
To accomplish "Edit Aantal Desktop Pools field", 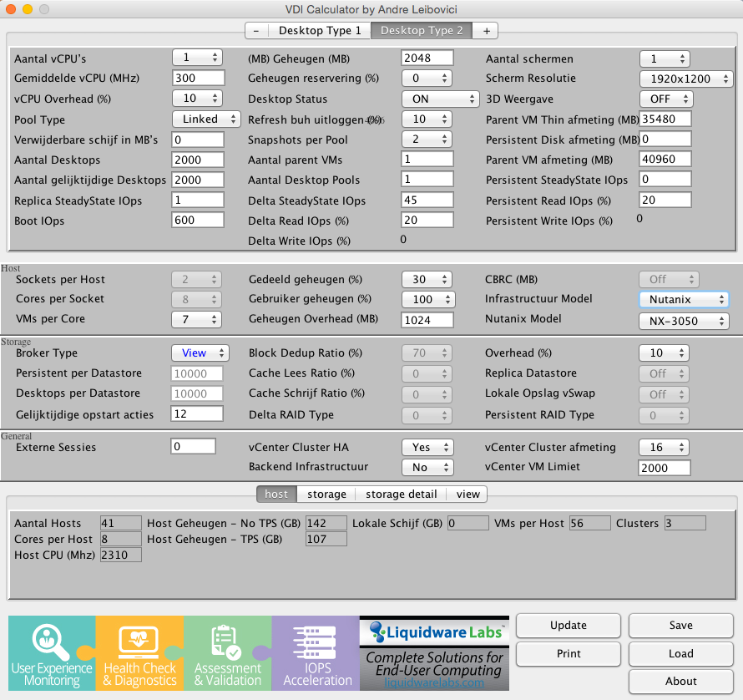I will (427, 179).
